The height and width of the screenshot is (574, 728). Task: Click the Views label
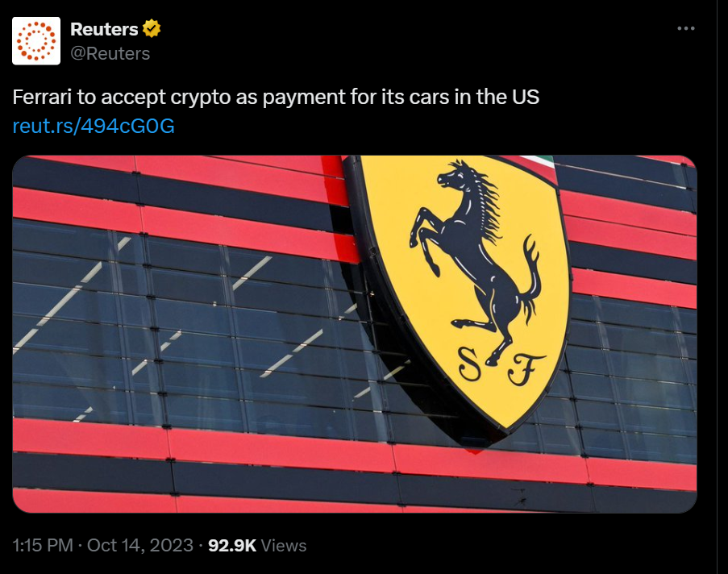click(x=284, y=546)
